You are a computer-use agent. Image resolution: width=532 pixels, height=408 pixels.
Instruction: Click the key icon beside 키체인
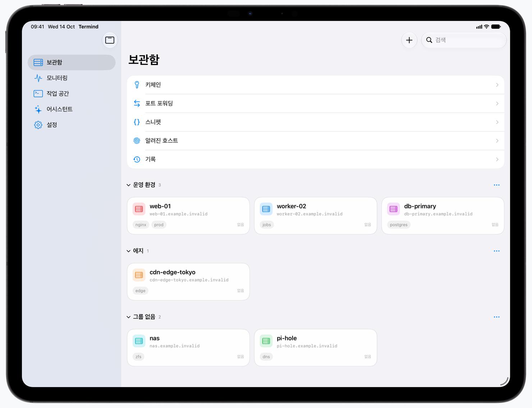click(x=137, y=85)
